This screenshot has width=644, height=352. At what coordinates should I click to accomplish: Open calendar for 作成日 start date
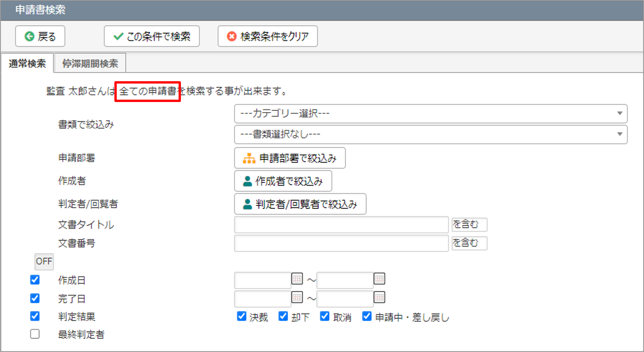coord(297,279)
